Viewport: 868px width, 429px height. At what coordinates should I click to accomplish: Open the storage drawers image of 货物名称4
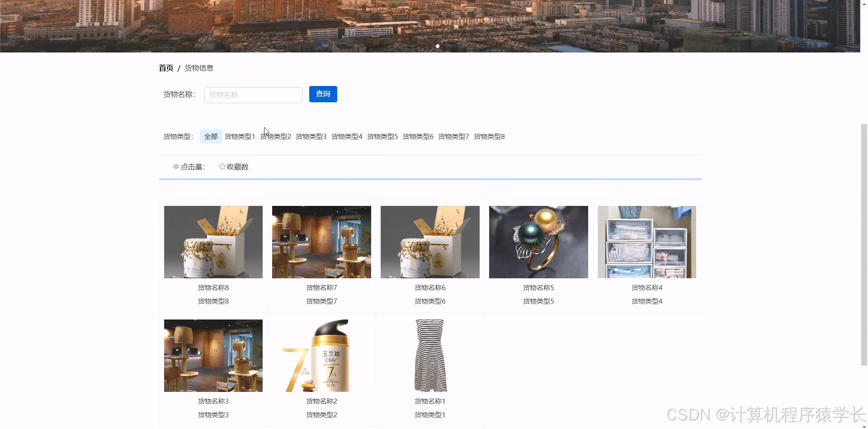[647, 242]
